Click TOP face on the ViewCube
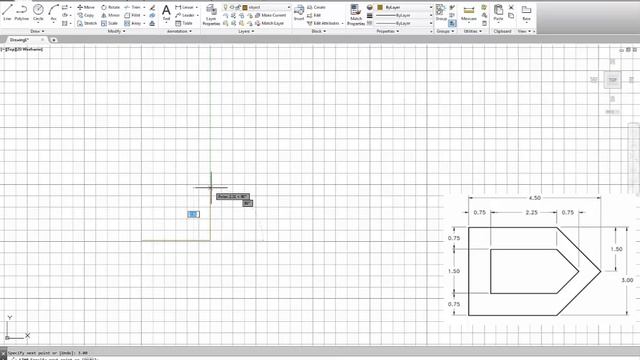The image size is (640, 360). coord(612,80)
